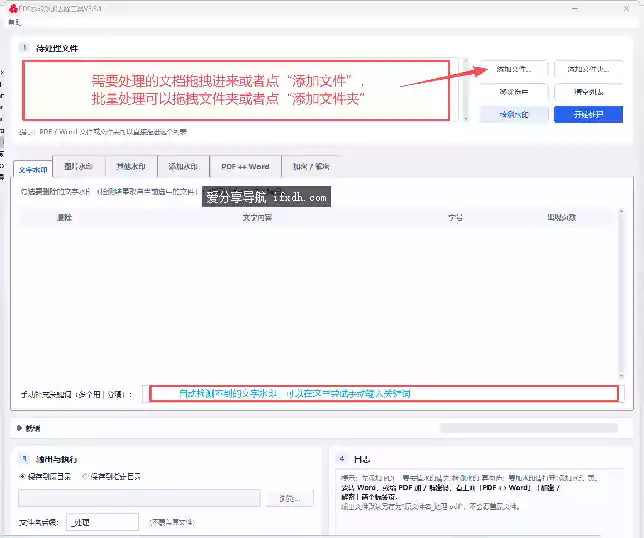
Task: Select the 加密 / 解密 tab
Action: click(311, 166)
